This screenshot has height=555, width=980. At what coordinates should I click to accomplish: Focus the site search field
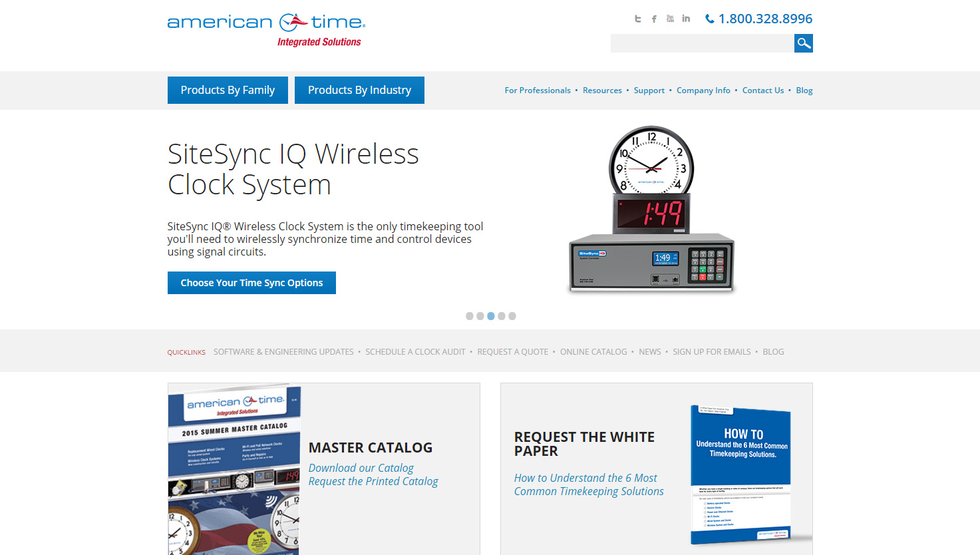(703, 43)
